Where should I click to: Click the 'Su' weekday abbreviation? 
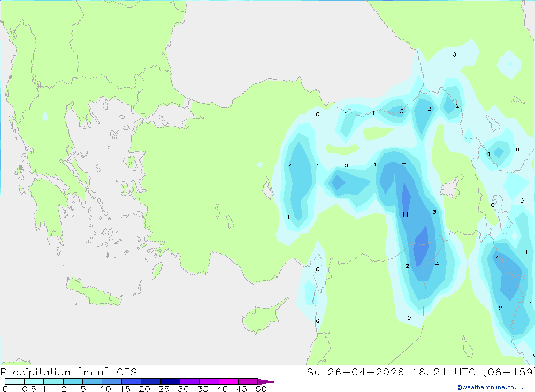[x=313, y=372]
